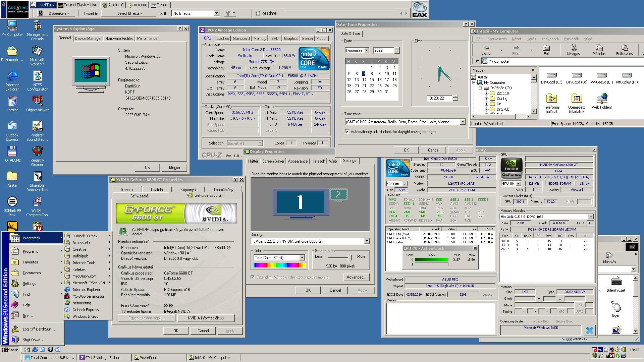Open NTFS Configurator desktop icon

(x=37, y=80)
